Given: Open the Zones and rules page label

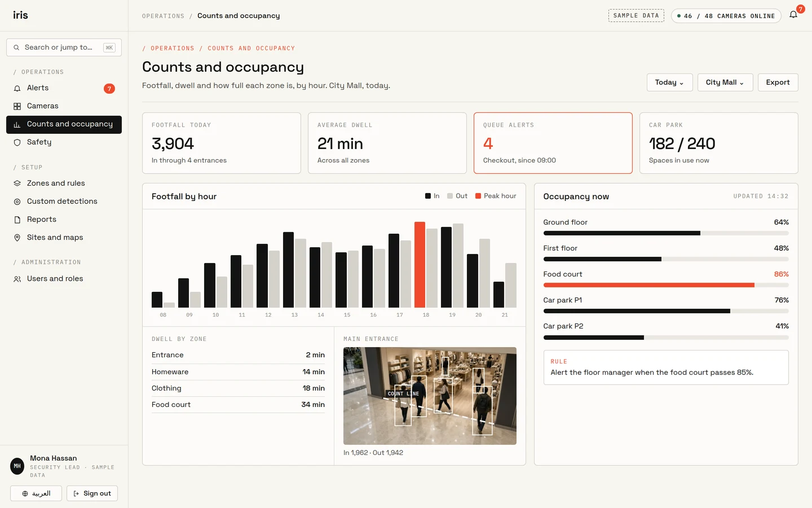Looking at the screenshot, I should click(56, 183).
